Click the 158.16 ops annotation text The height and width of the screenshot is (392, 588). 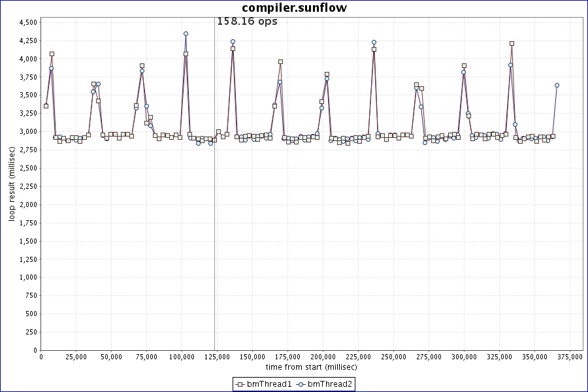247,22
